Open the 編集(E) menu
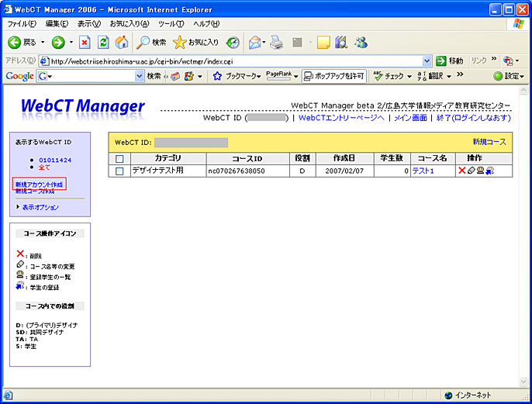Screen dimensions: 532x404 click(57, 24)
